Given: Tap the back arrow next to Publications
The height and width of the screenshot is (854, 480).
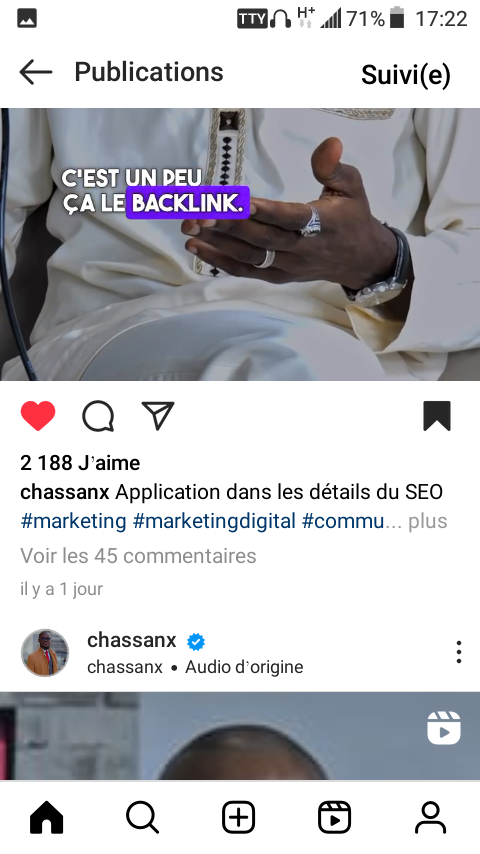Looking at the screenshot, I should [x=36, y=72].
